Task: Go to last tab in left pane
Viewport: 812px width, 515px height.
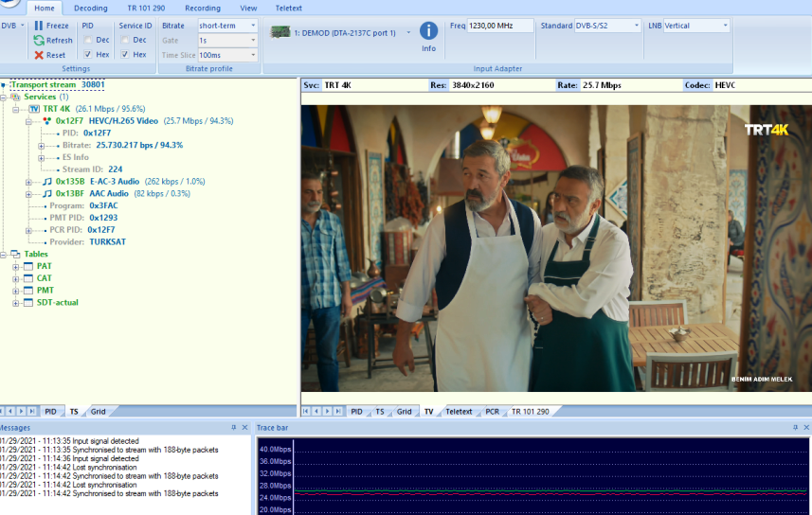Action: [32, 412]
